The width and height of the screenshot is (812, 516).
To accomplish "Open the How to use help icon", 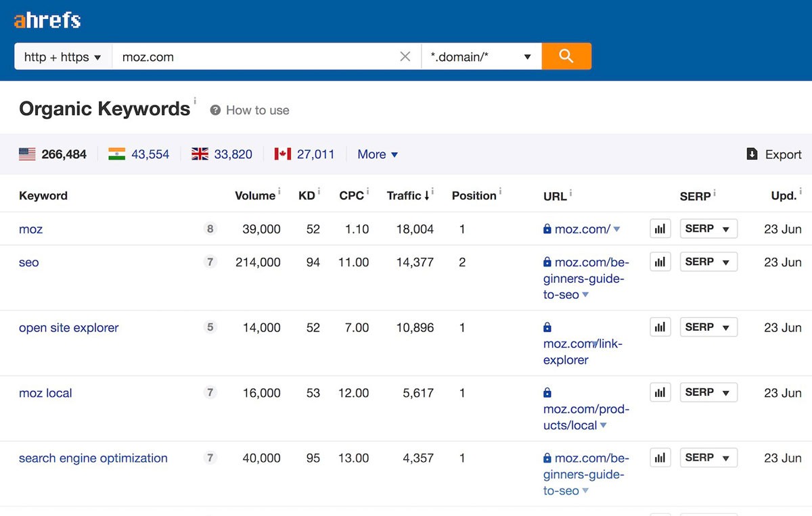I will coord(215,110).
